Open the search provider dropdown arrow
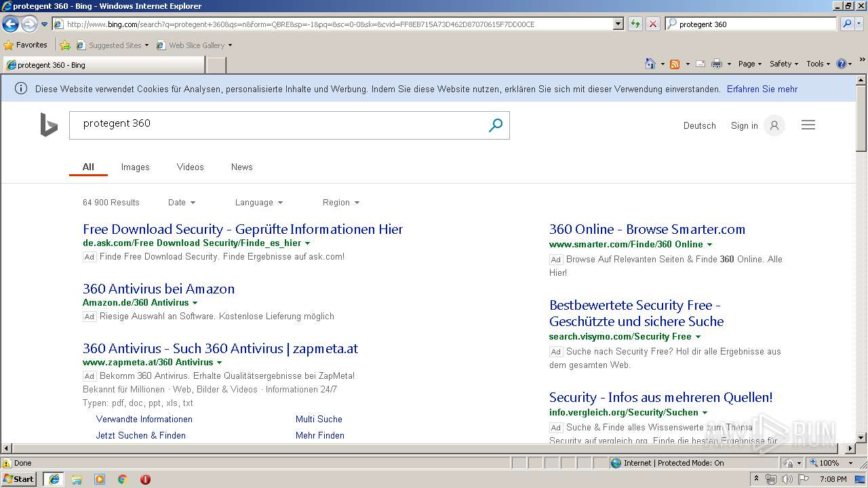The image size is (868, 488). (x=860, y=24)
